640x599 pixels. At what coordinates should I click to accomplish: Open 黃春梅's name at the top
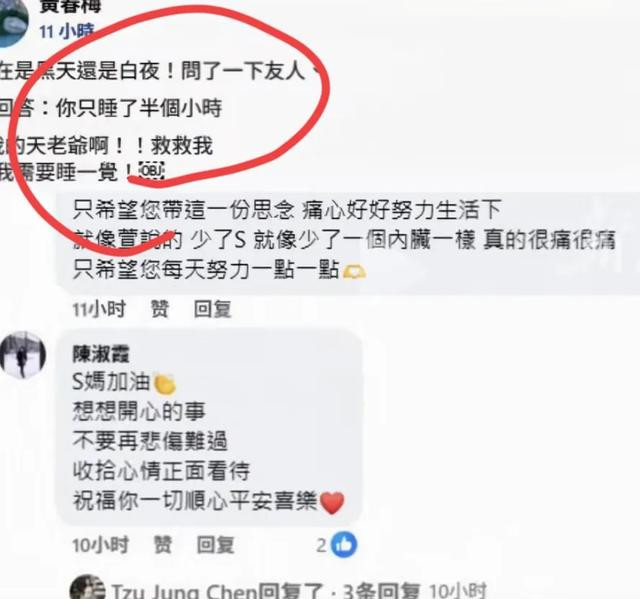[x=70, y=6]
